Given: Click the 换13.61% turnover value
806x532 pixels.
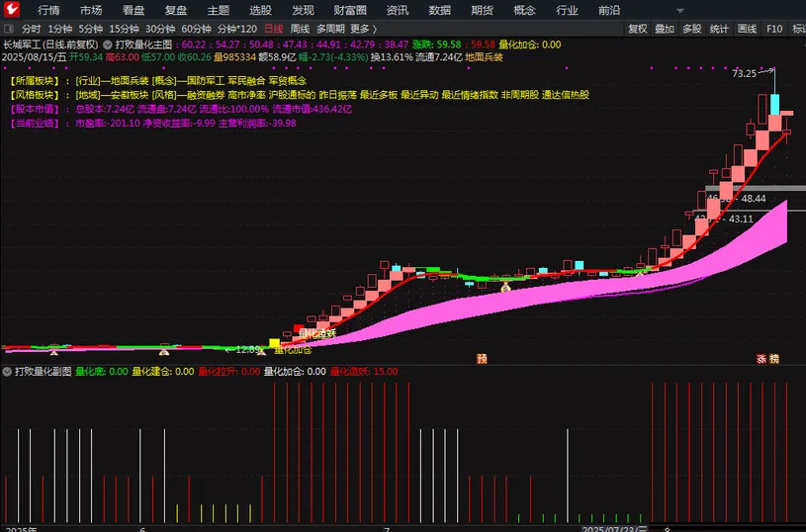Looking at the screenshot, I should tap(392, 57).
